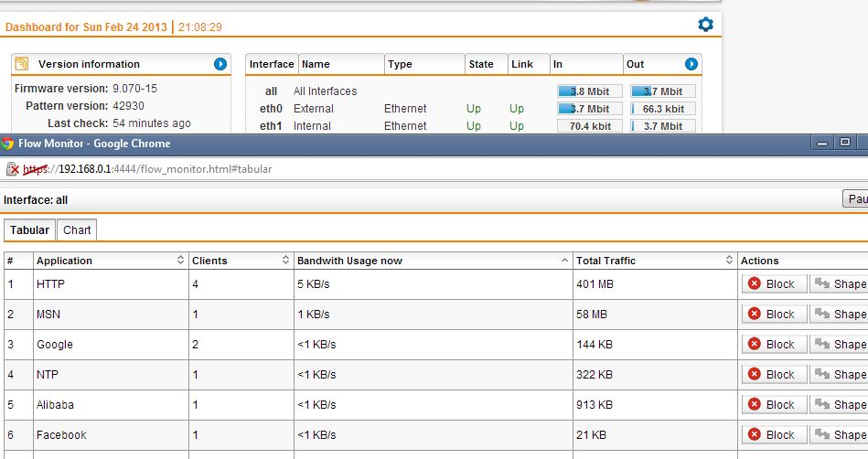Screen dimensions: 868x459
Task: Sort by Application column
Action: point(110,261)
